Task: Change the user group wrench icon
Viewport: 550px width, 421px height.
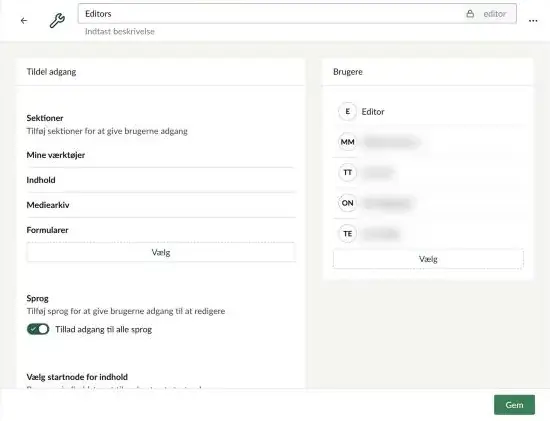Action: (x=57, y=21)
